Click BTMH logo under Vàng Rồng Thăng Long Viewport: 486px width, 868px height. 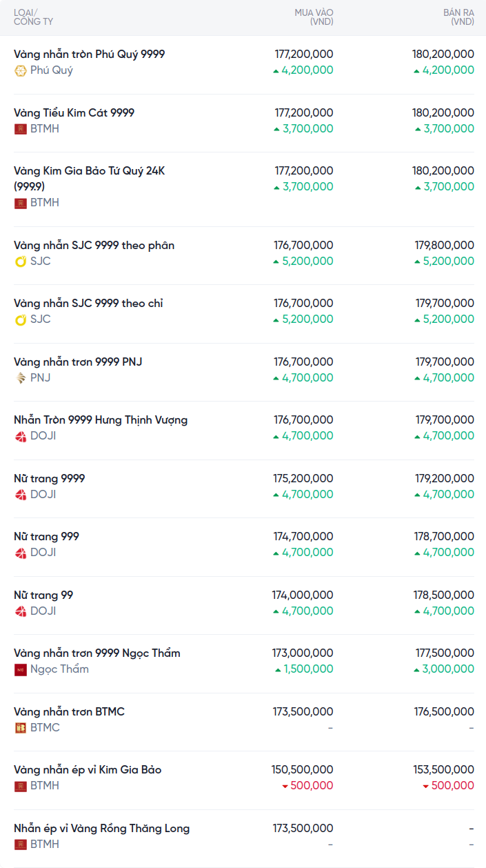tap(21, 845)
